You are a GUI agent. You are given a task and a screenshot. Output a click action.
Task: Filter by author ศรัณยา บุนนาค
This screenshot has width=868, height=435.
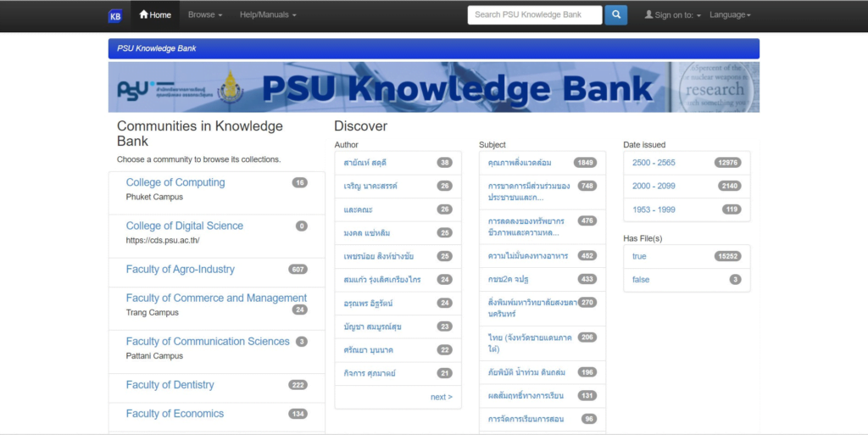click(x=368, y=349)
